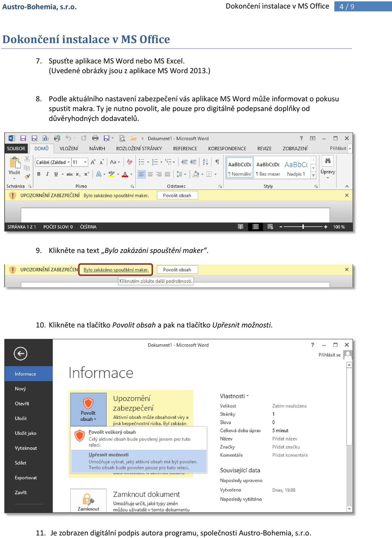This screenshot has width=392, height=538.
Task: Toggle strikethrough abc formatting
Action: pyautogui.click(x=69, y=174)
